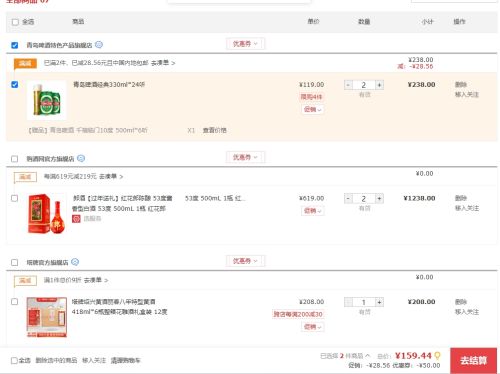Move 郎酒 item to favorites (移入关注)

(467, 208)
